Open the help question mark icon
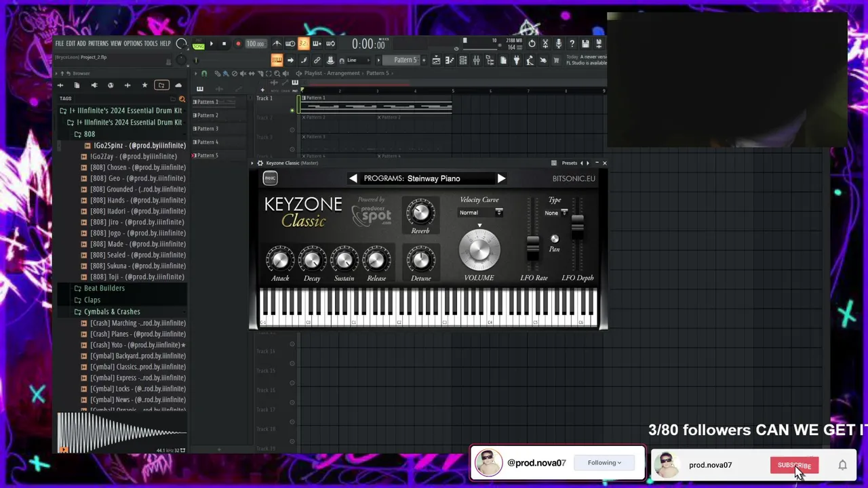The image size is (868, 488). (x=572, y=44)
